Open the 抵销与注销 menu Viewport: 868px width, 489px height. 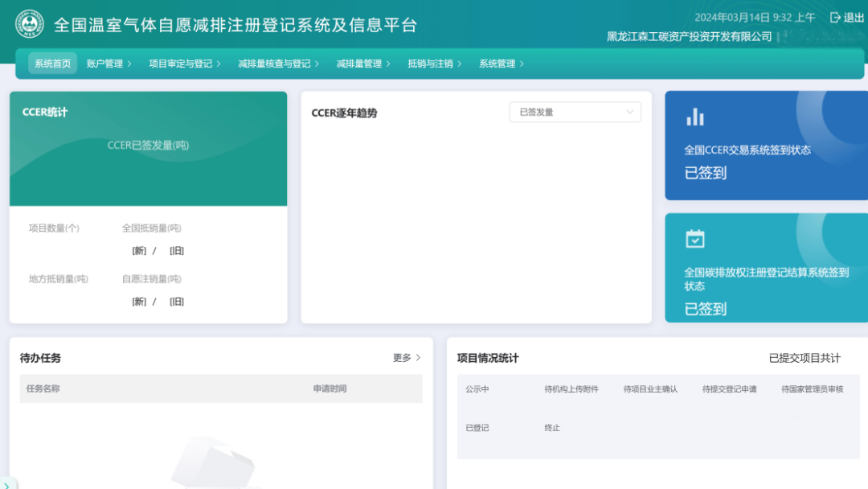point(430,64)
